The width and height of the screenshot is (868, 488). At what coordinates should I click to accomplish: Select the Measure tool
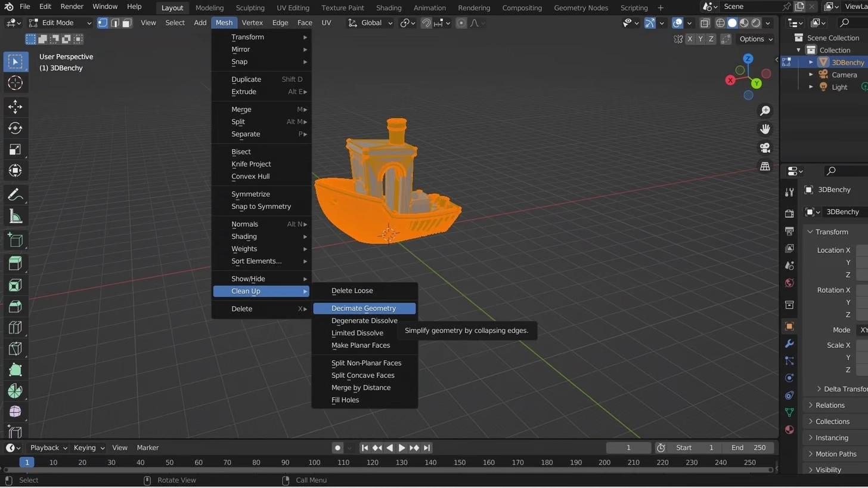15,217
